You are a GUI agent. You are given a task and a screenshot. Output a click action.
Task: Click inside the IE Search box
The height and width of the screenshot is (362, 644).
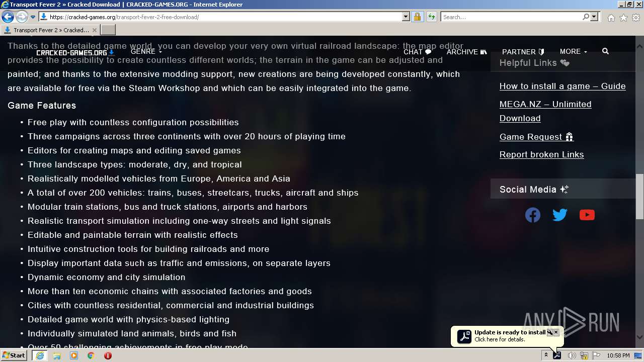click(511, 17)
